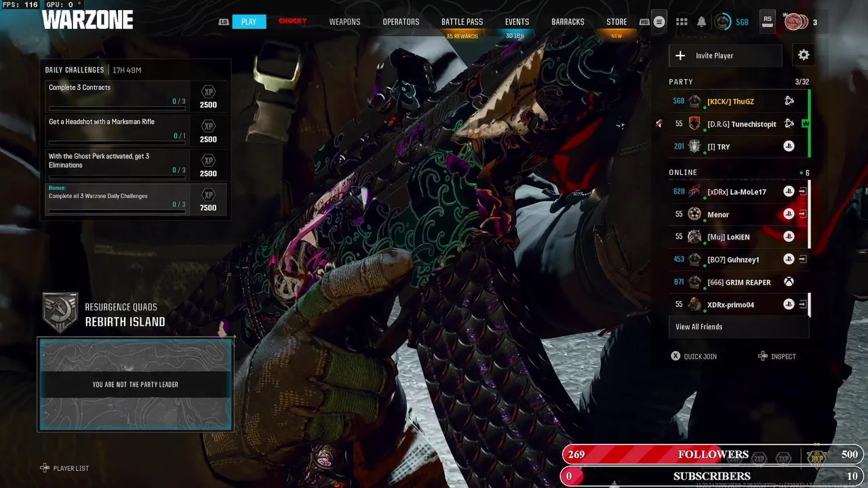Select party member [D.R.G] Tunechistopit
This screenshot has height=488, width=868.
point(738,123)
